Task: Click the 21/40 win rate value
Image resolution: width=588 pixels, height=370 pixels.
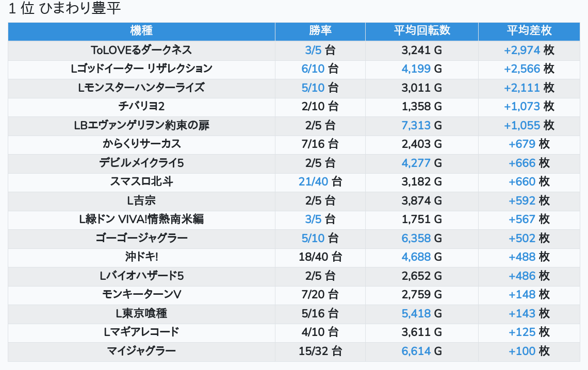Action: tap(312, 181)
